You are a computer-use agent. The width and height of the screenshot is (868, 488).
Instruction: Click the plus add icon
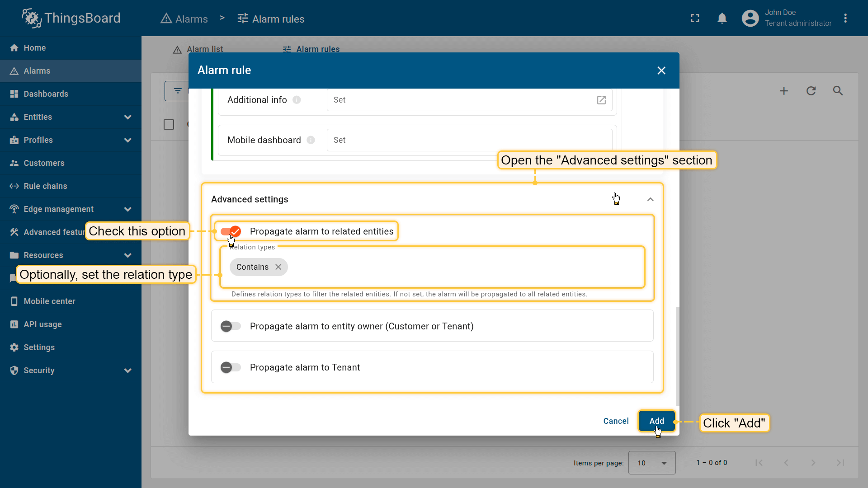[784, 91]
